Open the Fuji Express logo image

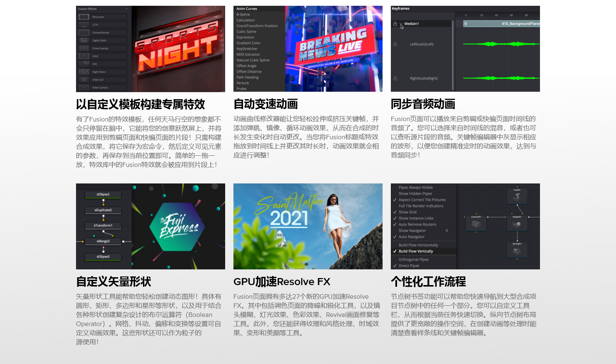click(178, 226)
